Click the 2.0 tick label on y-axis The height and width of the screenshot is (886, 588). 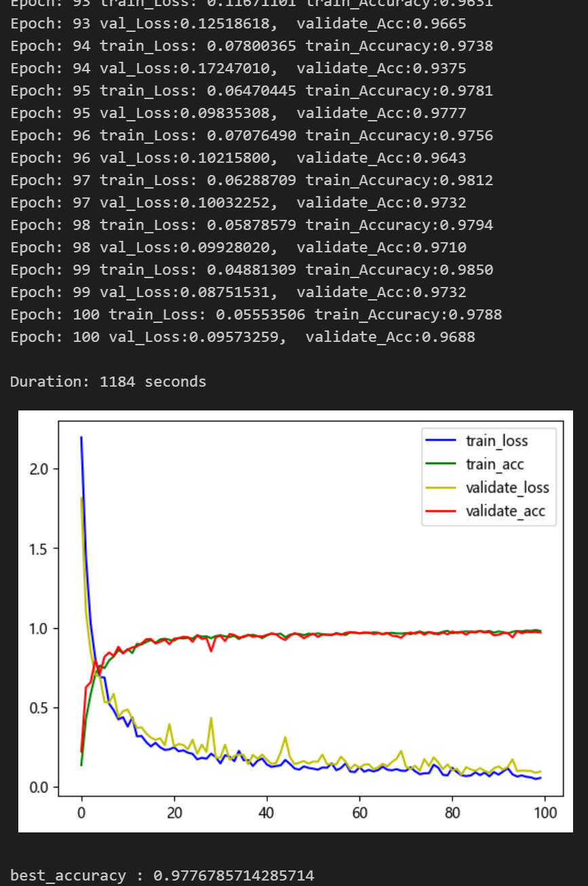pyautogui.click(x=40, y=469)
